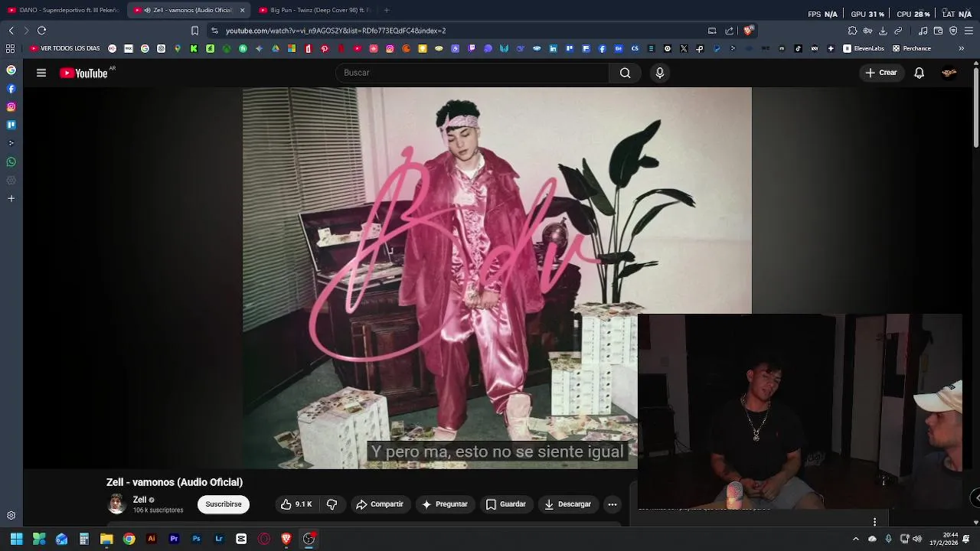Viewport: 980px width, 551px height.
Task: Show hidden system tray icons
Action: point(856,539)
